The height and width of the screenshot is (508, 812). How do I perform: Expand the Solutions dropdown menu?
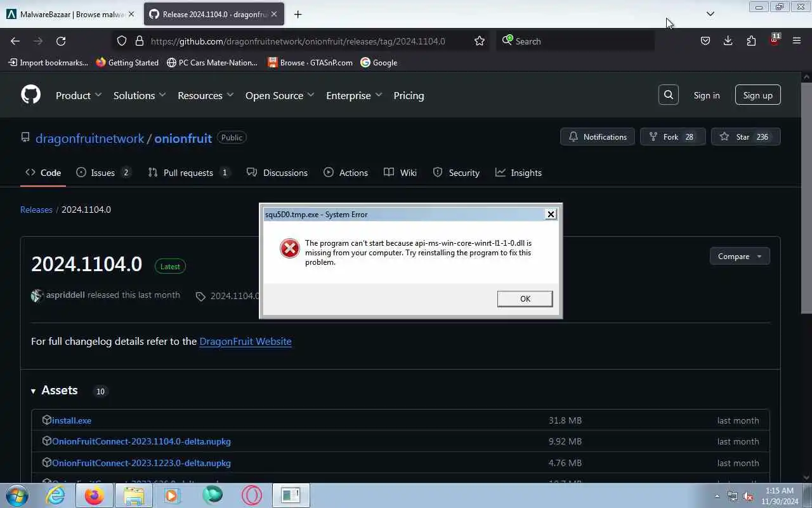tap(140, 95)
